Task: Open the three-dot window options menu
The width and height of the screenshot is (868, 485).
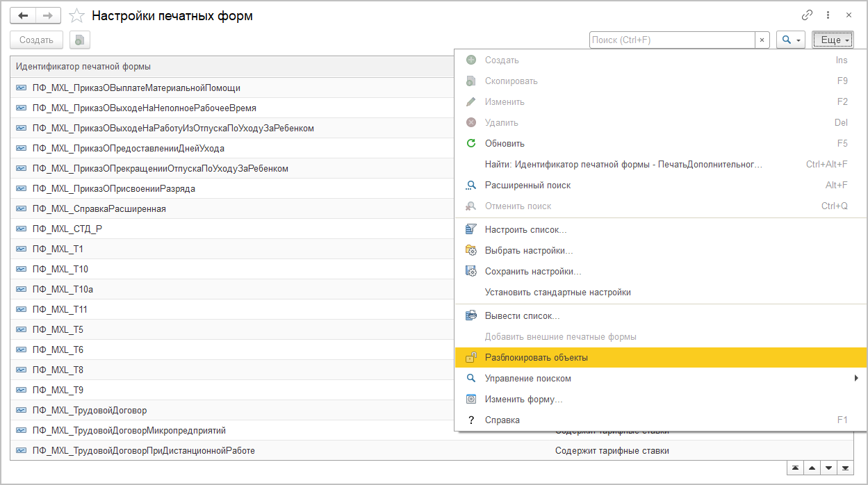Action: tap(828, 15)
